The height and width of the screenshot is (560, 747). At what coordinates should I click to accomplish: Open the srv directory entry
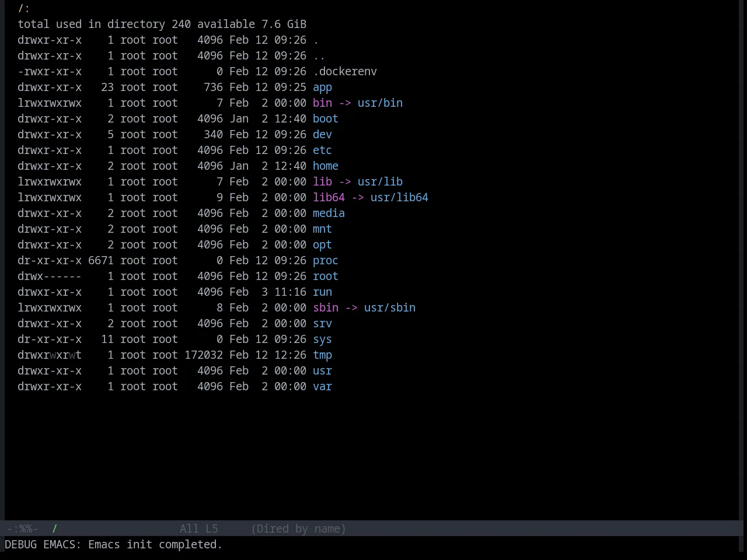tap(322, 323)
